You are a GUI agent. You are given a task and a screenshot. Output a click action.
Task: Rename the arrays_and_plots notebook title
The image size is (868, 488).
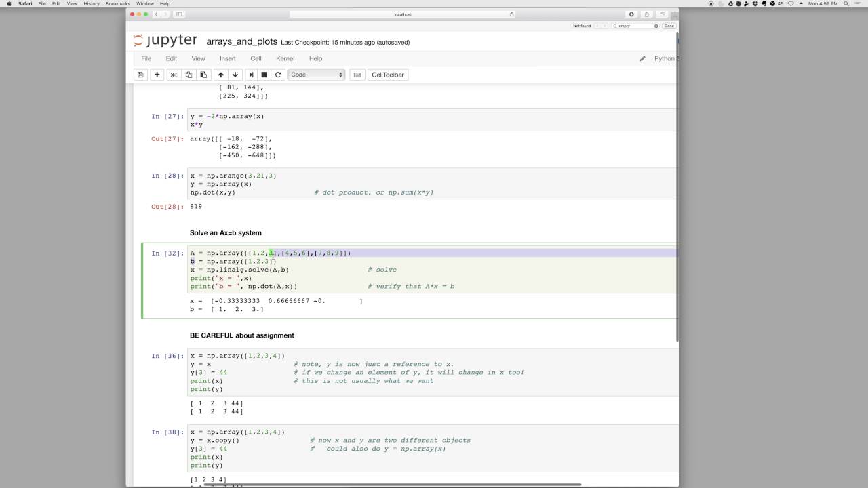(x=241, y=41)
